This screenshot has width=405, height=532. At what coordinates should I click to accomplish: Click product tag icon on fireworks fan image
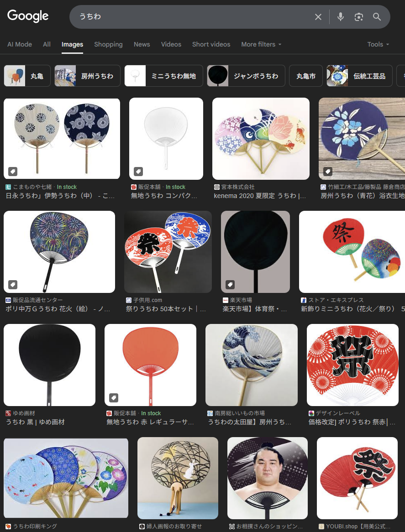pyautogui.click(x=13, y=284)
